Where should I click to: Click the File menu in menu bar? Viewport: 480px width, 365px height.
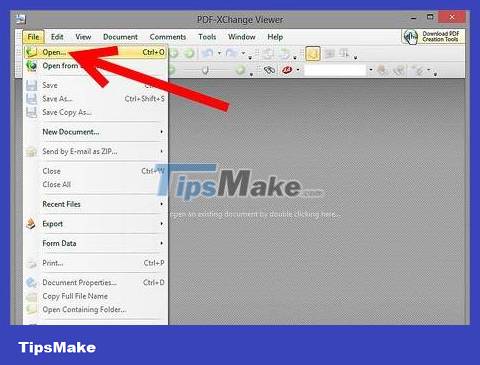pos(33,37)
